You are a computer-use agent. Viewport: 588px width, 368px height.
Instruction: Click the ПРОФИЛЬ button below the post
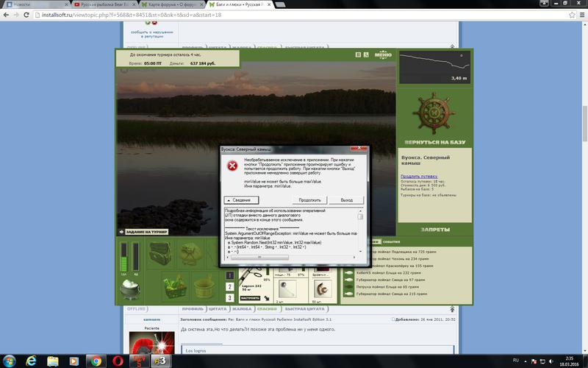(x=193, y=309)
